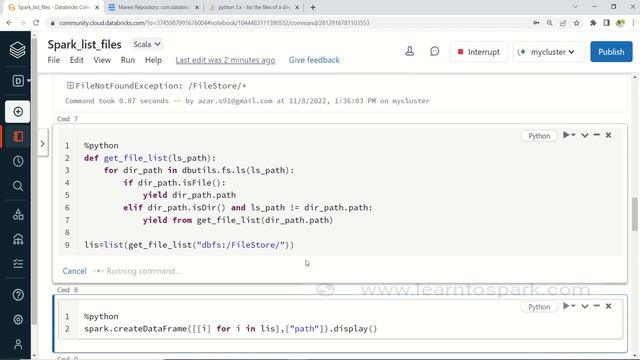Viewport: 640px width, 360px height.
Task: Open the Help question mark icon
Action: click(x=18, y=295)
